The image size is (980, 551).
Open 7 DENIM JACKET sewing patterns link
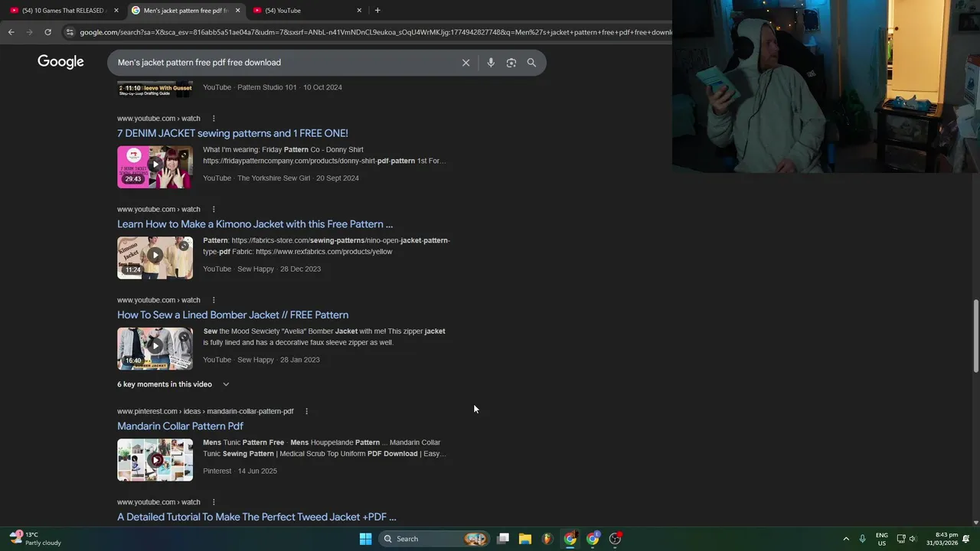(x=233, y=133)
